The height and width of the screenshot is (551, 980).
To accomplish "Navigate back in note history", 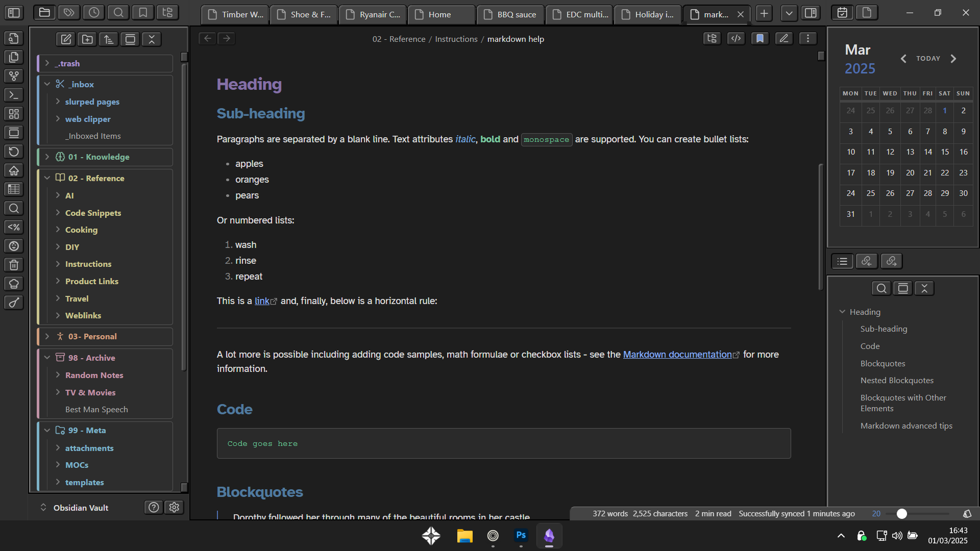I will tap(207, 38).
